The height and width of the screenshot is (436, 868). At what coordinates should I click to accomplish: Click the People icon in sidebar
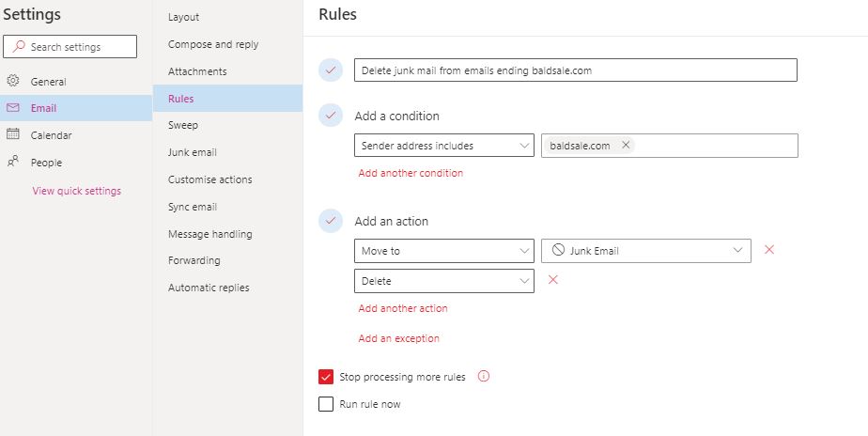click(x=13, y=162)
